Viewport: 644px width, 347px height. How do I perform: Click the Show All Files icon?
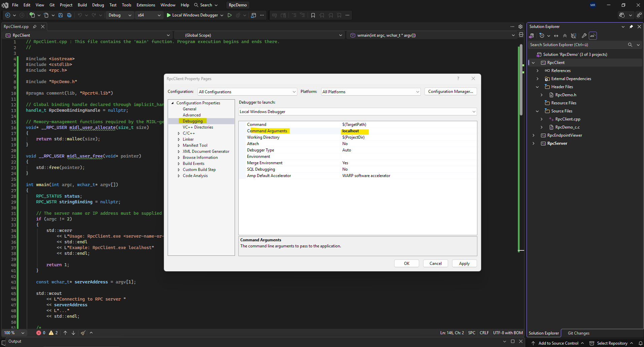[574, 36]
